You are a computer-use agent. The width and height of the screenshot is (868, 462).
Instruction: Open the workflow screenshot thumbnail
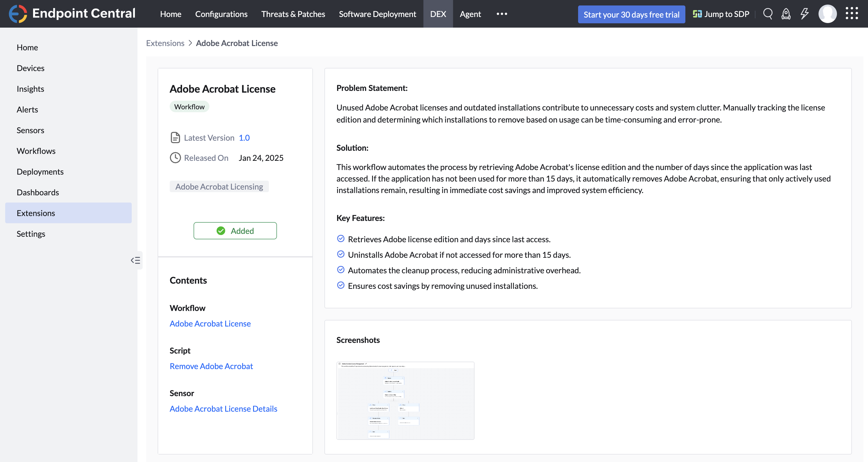click(x=405, y=401)
